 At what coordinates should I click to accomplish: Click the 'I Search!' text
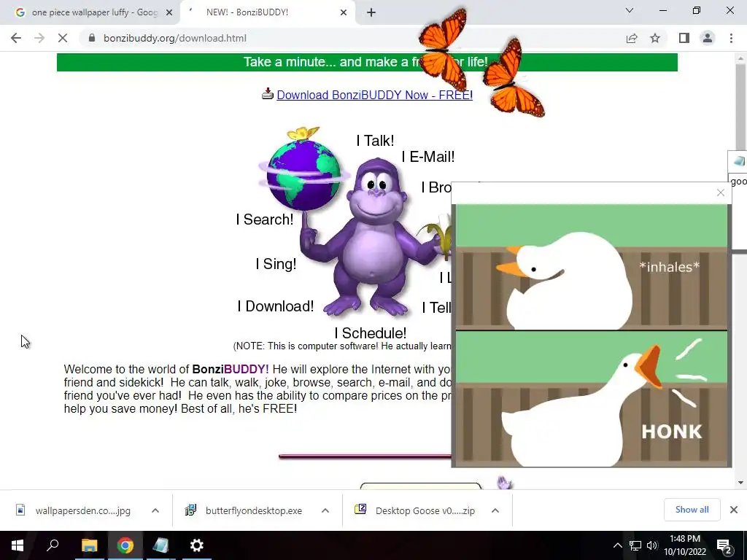pos(265,219)
